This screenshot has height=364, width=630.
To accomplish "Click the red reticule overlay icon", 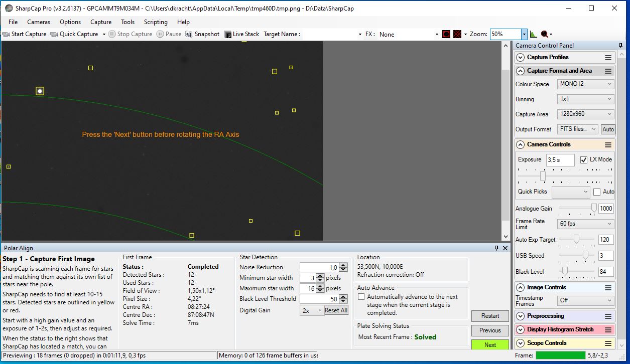I will (446, 34).
